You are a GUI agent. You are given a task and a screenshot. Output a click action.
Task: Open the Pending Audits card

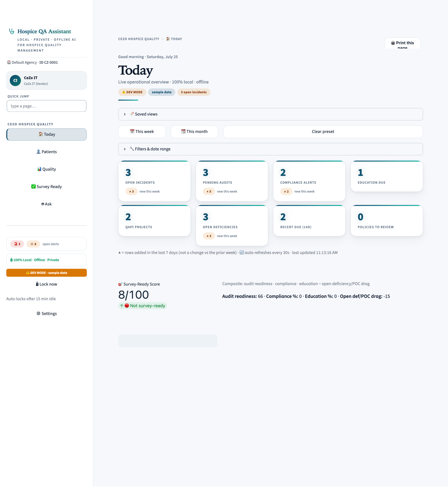click(x=232, y=181)
